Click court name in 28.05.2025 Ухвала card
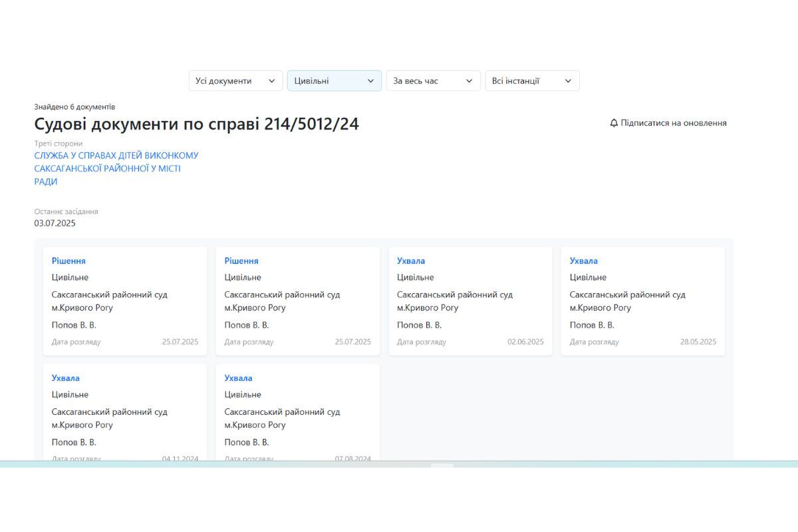 [x=628, y=301]
